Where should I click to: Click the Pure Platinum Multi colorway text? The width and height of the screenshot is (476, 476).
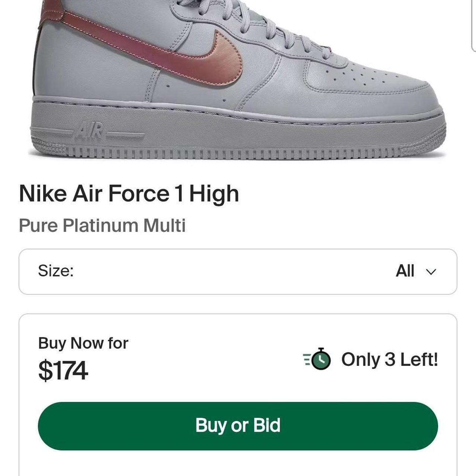tap(102, 225)
